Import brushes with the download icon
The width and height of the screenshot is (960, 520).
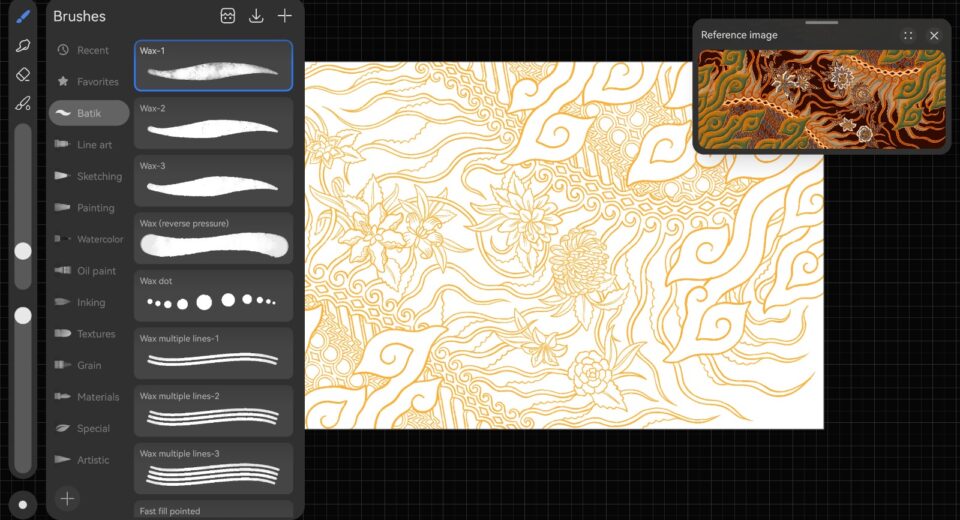coord(256,16)
